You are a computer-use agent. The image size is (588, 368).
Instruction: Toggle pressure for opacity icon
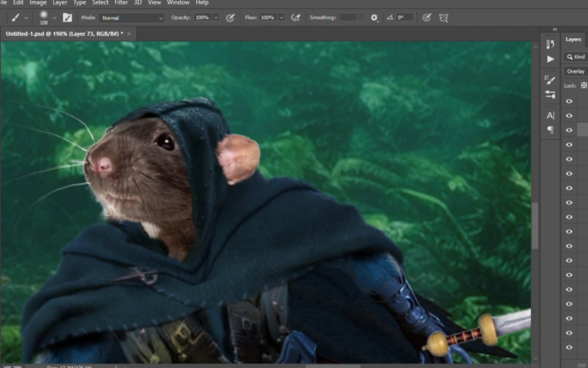(230, 17)
